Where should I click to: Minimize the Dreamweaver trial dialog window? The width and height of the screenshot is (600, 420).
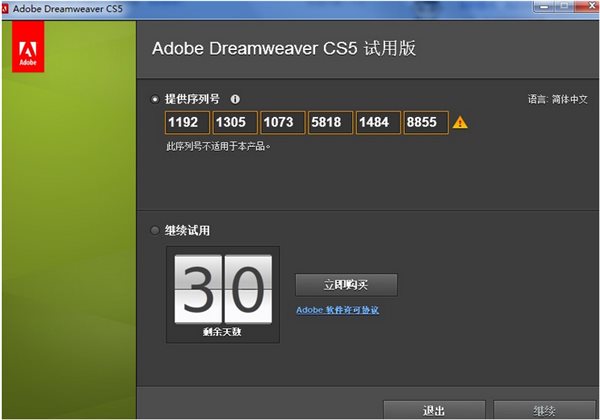[545, 6]
